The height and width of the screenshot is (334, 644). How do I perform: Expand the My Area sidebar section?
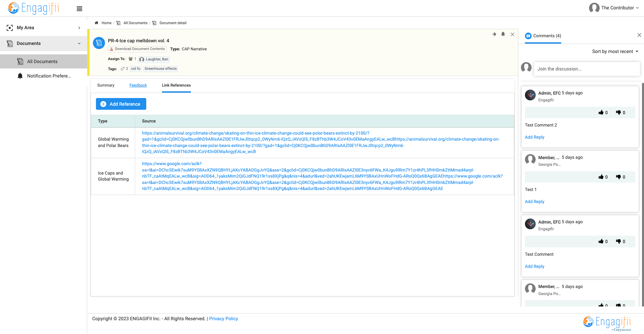click(44, 28)
